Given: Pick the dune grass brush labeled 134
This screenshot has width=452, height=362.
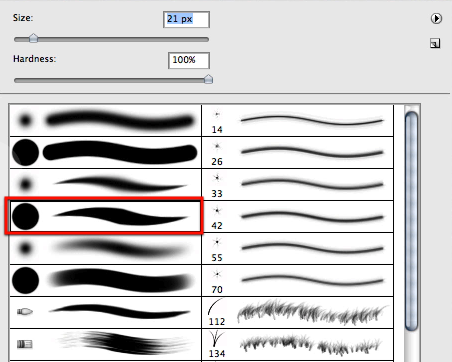Looking at the screenshot, I should [x=298, y=344].
